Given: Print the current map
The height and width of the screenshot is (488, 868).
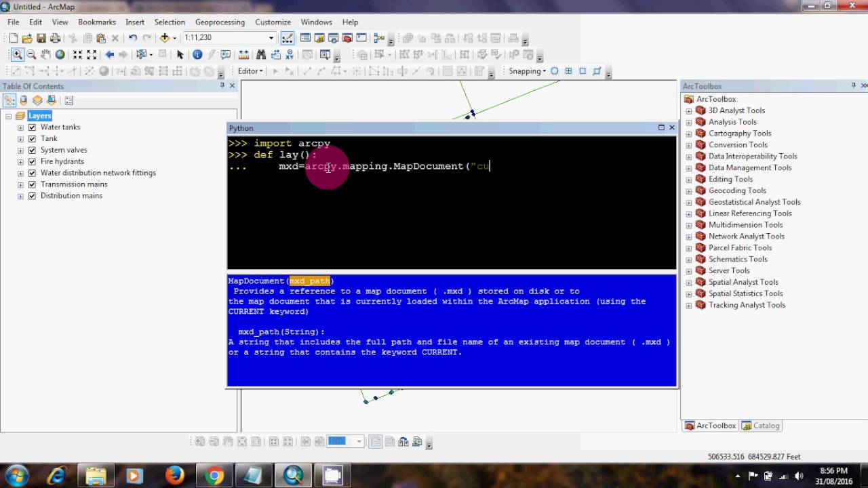Looking at the screenshot, I should (x=55, y=39).
